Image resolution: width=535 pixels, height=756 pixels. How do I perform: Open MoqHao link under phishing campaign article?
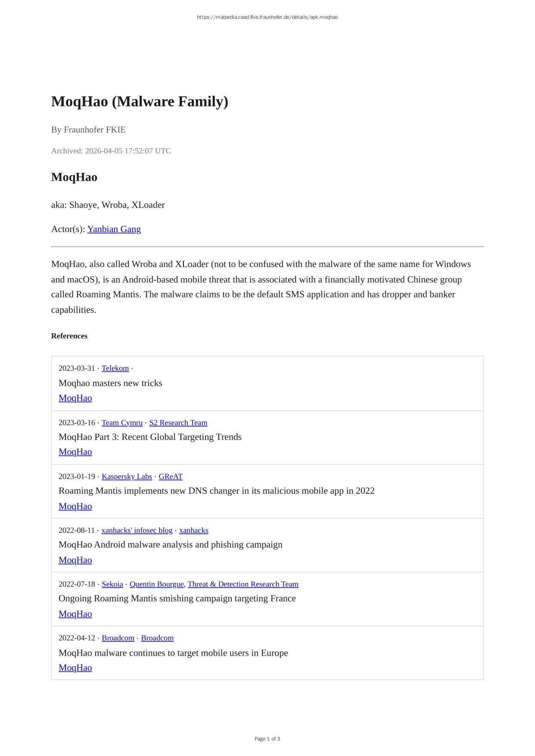(75, 560)
